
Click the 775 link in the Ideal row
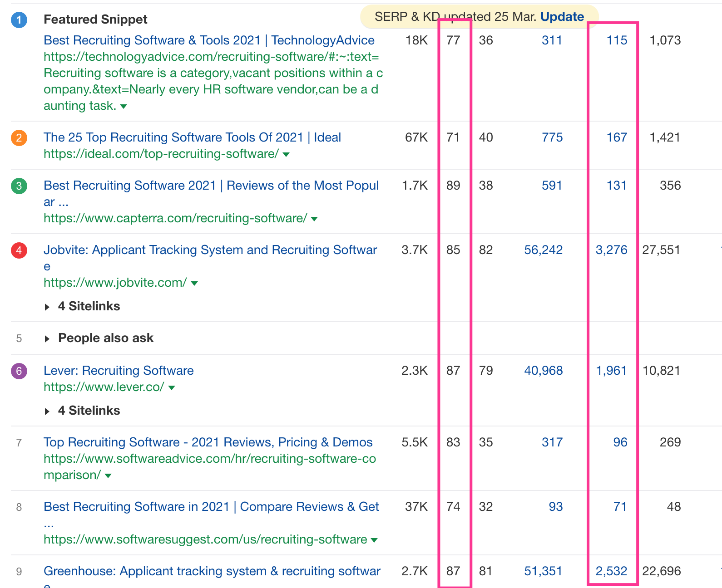[x=552, y=137]
